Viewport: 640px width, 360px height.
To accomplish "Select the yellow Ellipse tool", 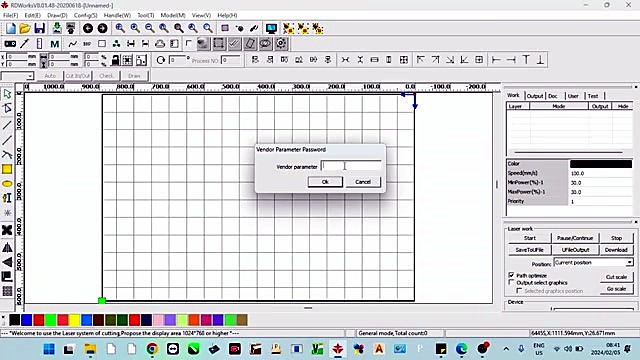I will point(7,184).
